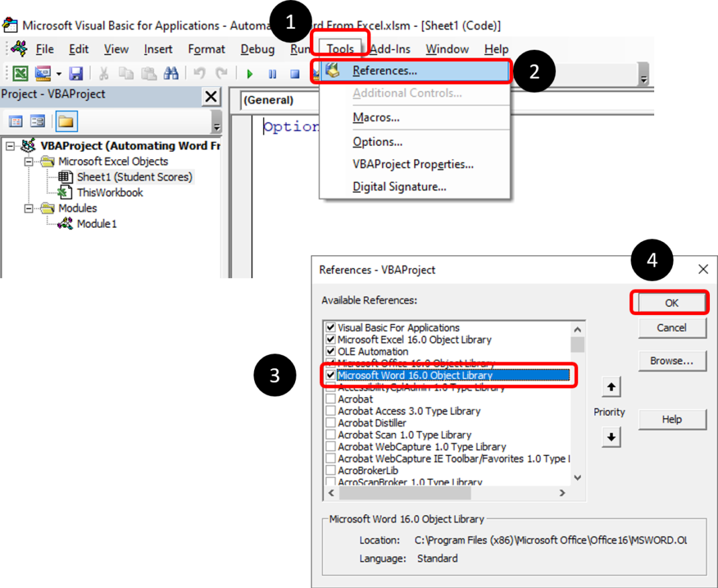Click the Reset stop icon
The image size is (718, 588).
pyautogui.click(x=295, y=74)
